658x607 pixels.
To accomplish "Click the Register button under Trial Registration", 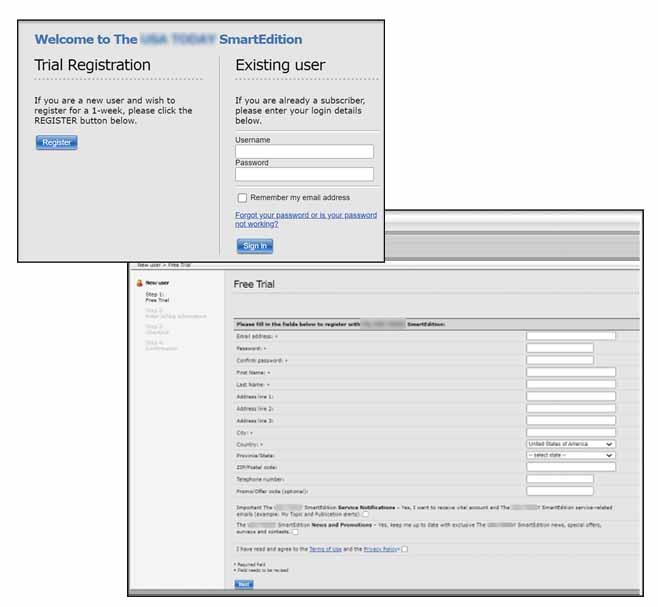I will tap(56, 142).
